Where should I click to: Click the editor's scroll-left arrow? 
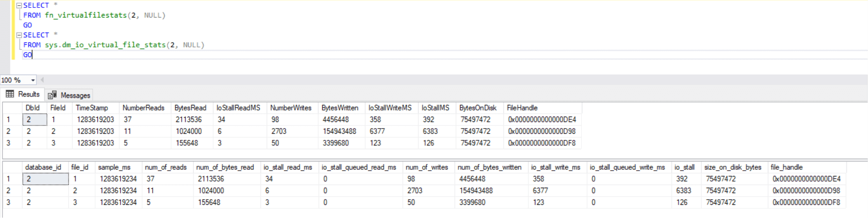pyautogui.click(x=42, y=80)
